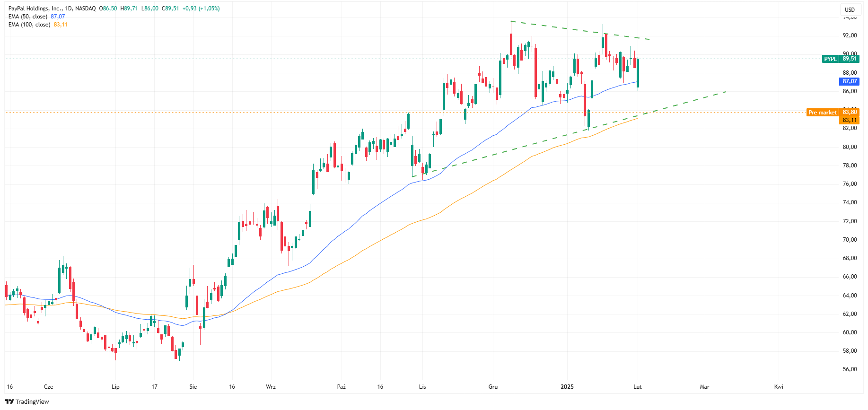The height and width of the screenshot is (410, 868).
Task: Click the 66,00 price axis label
Action: pos(850,277)
